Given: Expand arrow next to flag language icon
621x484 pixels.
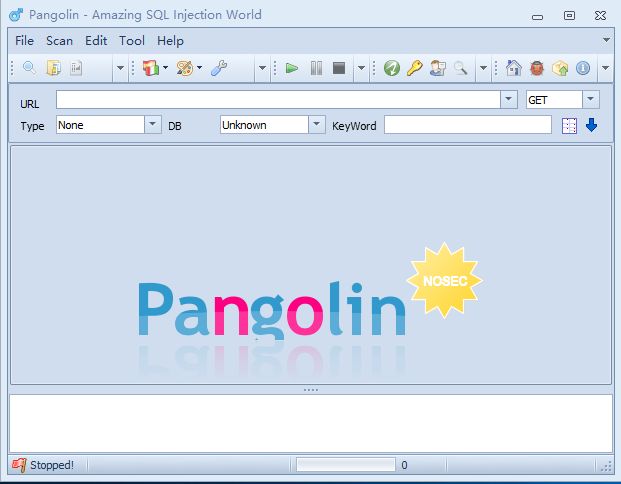Looking at the screenshot, I should [x=166, y=68].
